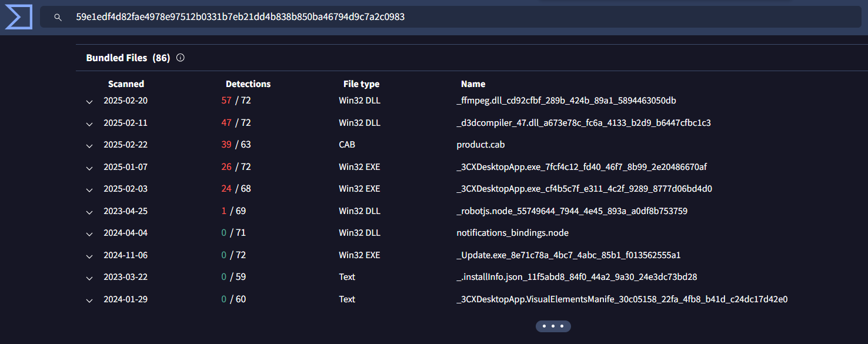Select the 57 / 72 detection count

(x=236, y=101)
